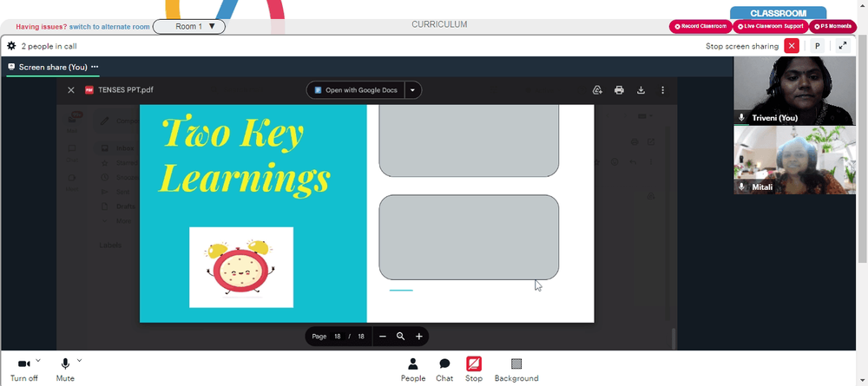The image size is (868, 386).
Task: Download the PDF file
Action: (641, 90)
